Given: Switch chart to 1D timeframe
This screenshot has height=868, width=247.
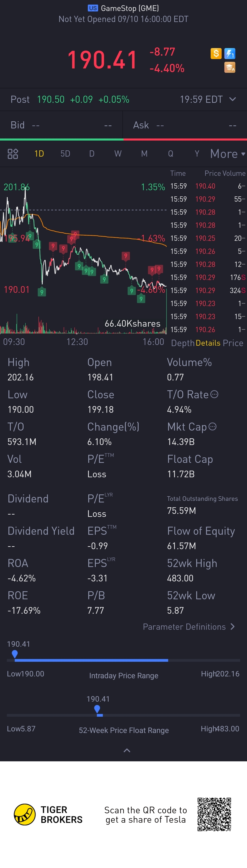Looking at the screenshot, I should coord(39,154).
